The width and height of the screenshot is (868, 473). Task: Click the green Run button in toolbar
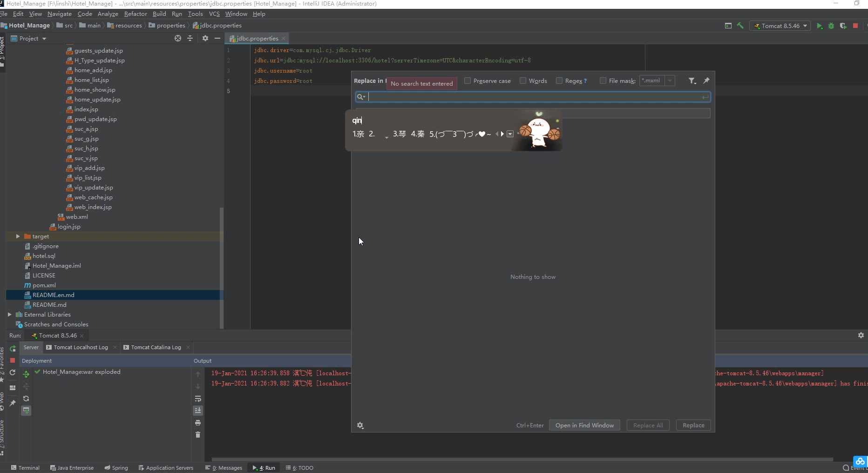tap(819, 26)
